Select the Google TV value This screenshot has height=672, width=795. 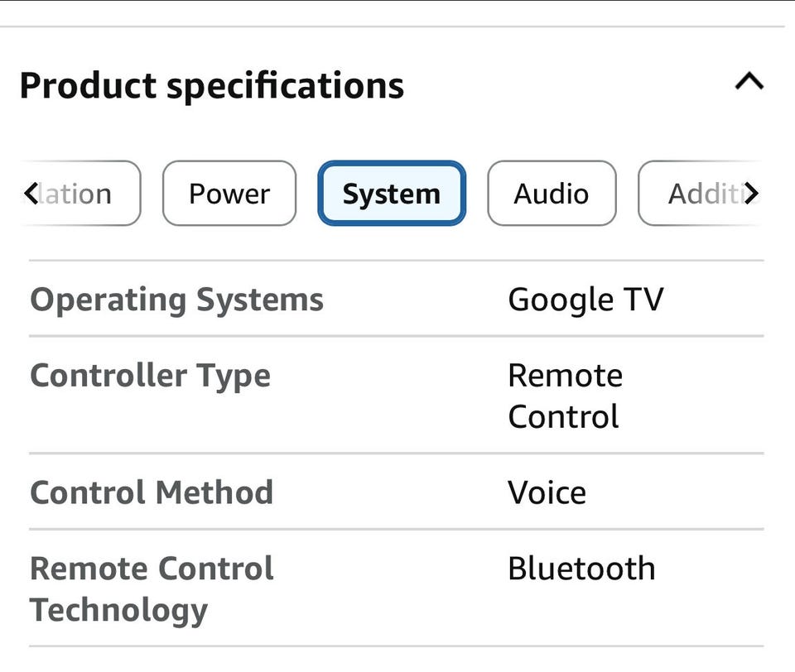[585, 300]
